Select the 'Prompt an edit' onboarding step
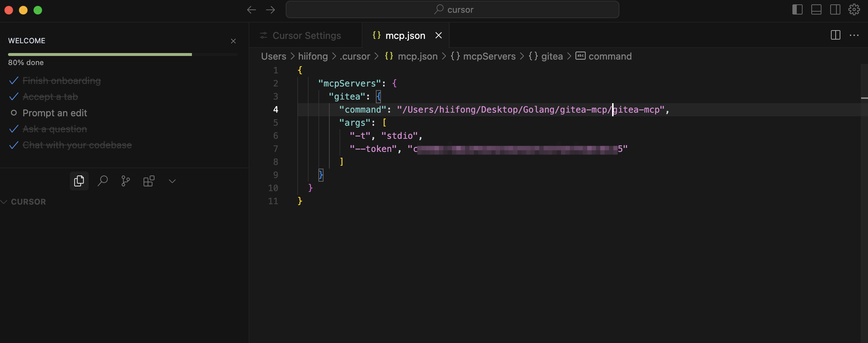868x343 pixels. [55, 113]
